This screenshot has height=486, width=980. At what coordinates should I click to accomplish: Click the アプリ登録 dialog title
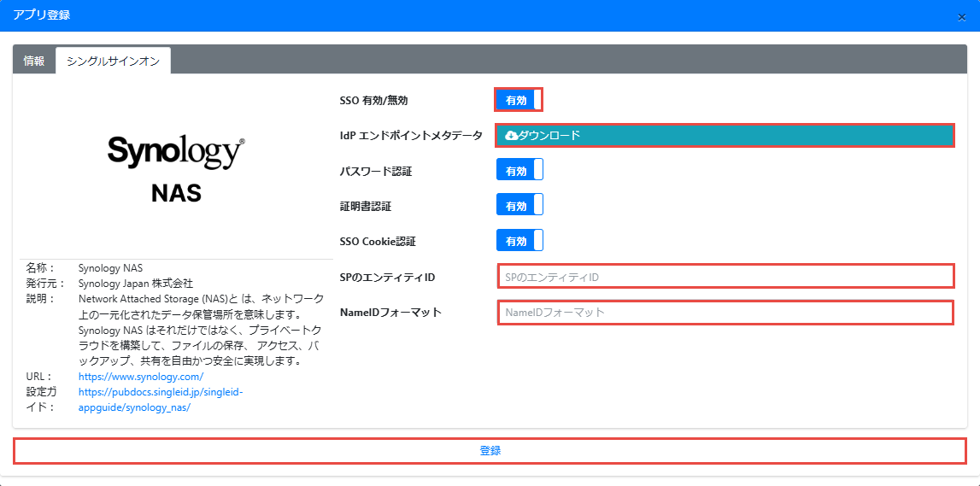point(41,15)
